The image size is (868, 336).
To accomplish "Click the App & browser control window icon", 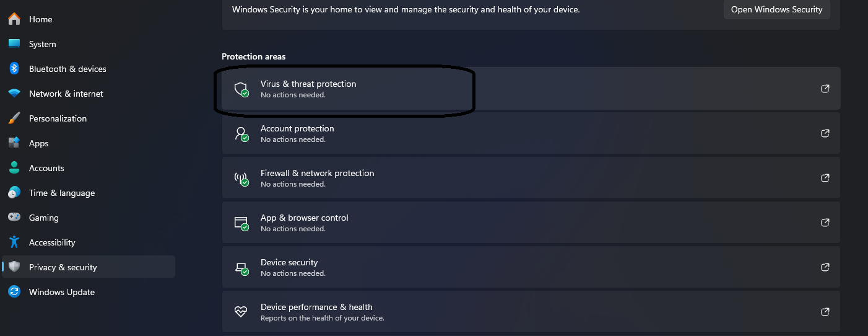I will click(241, 223).
